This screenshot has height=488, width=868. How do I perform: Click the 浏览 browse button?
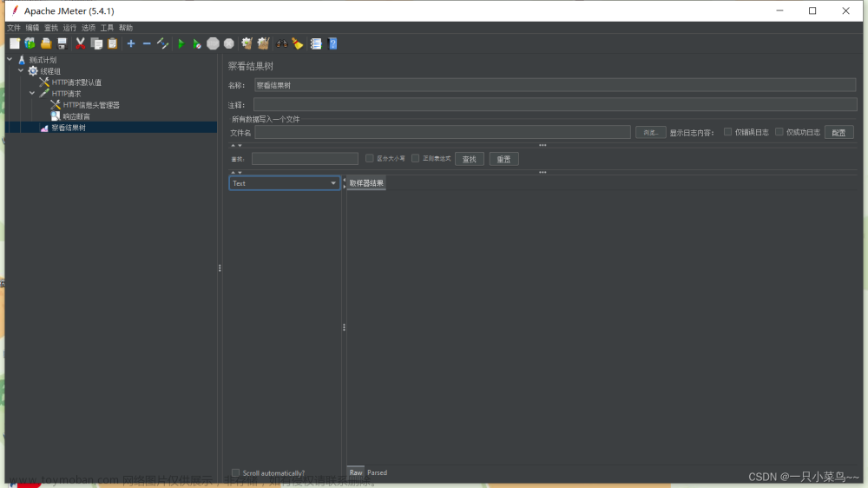[650, 132]
